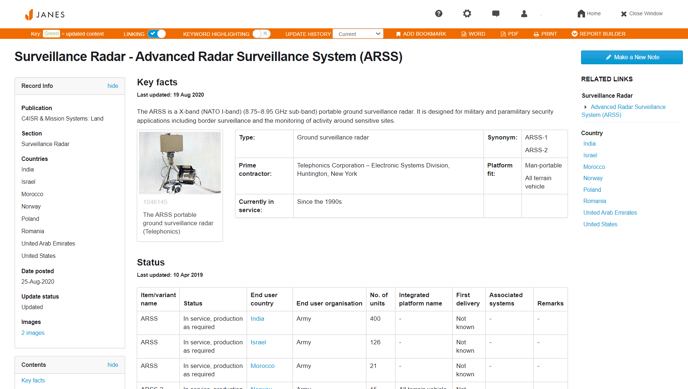The width and height of the screenshot is (688, 389).
Task: Click 'C4ISR & Mission Systems: Land' publication
Action: [x=62, y=118]
